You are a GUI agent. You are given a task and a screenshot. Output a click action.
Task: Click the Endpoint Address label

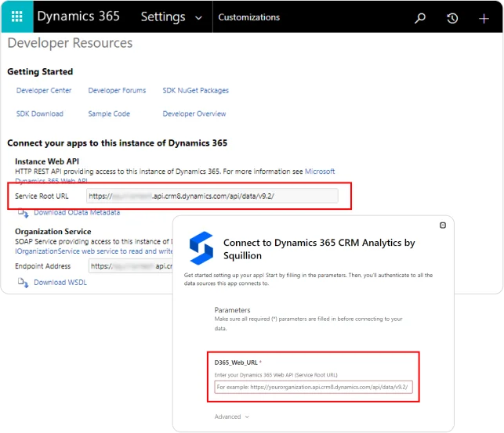43,266
